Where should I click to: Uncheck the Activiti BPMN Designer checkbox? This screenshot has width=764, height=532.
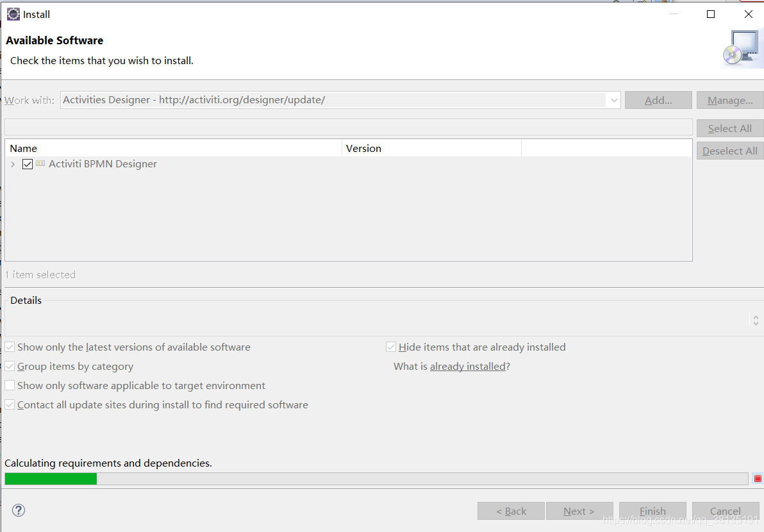tap(28, 164)
